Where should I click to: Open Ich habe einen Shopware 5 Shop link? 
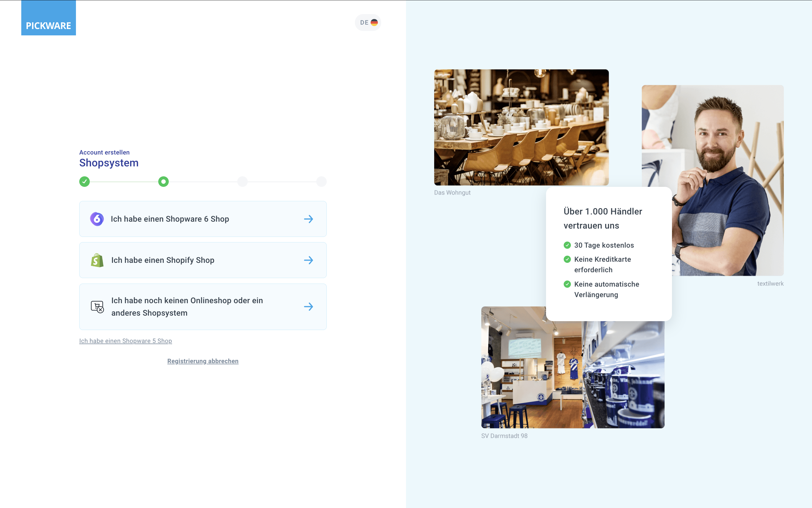[126, 341]
